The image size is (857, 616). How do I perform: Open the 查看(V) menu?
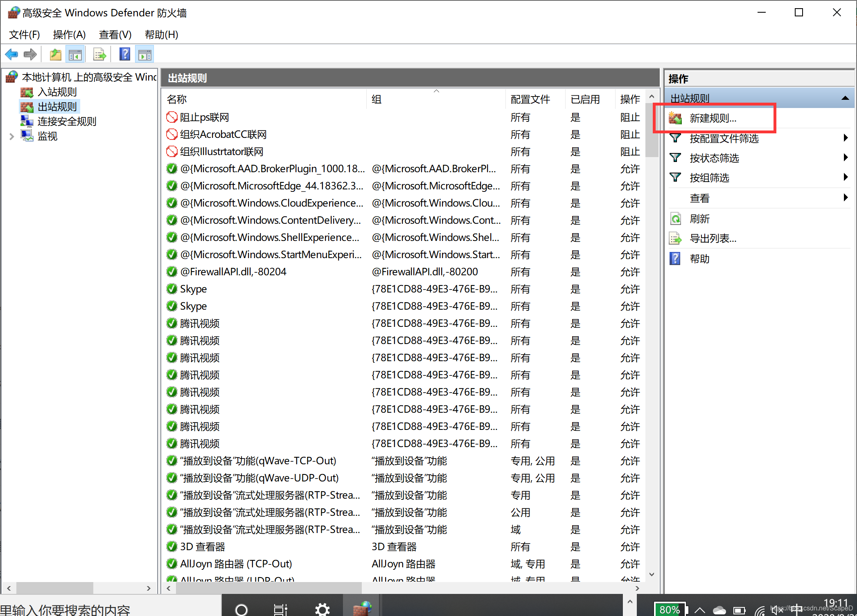click(x=115, y=35)
